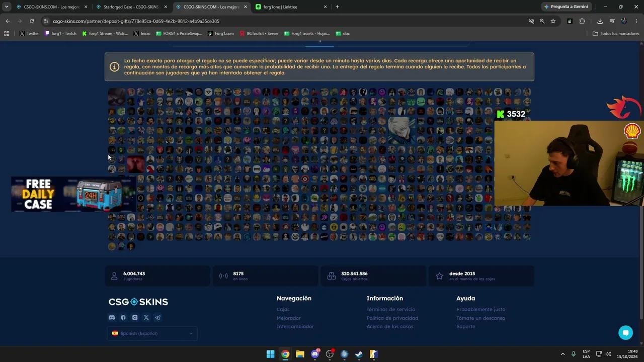Switch to the first CSGO-SKINS.COM tab
Screen dimensions: 644x362
coord(51,7)
